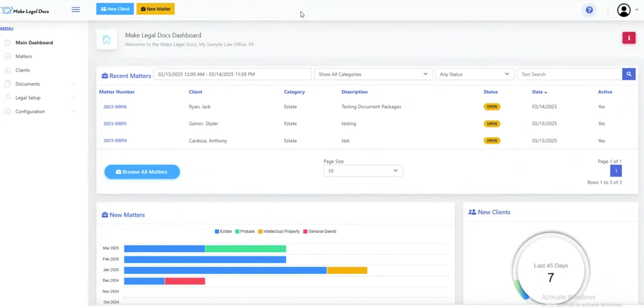
Task: Click the Make Legal Docs logo
Action: pyautogui.click(x=25, y=11)
